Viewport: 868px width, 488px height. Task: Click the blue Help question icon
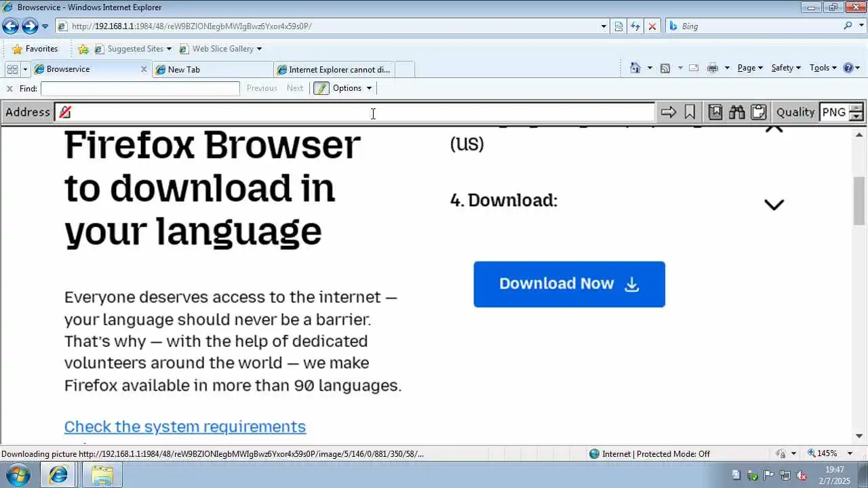848,68
